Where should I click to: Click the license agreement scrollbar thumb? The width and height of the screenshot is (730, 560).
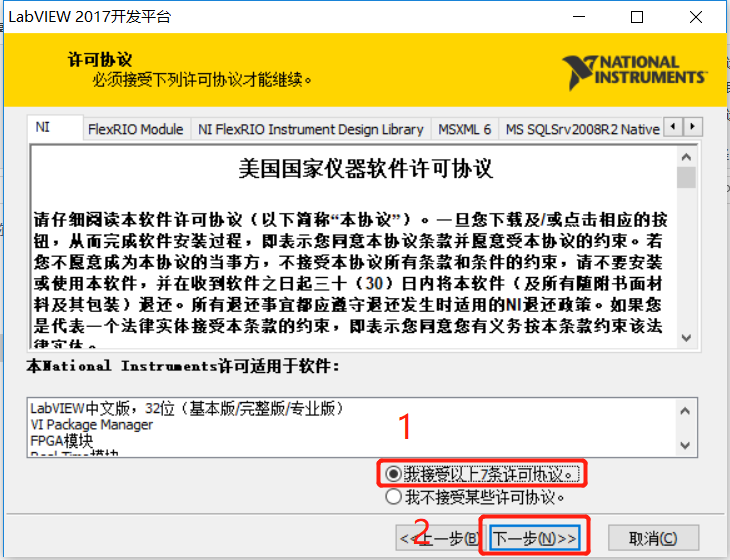686,178
